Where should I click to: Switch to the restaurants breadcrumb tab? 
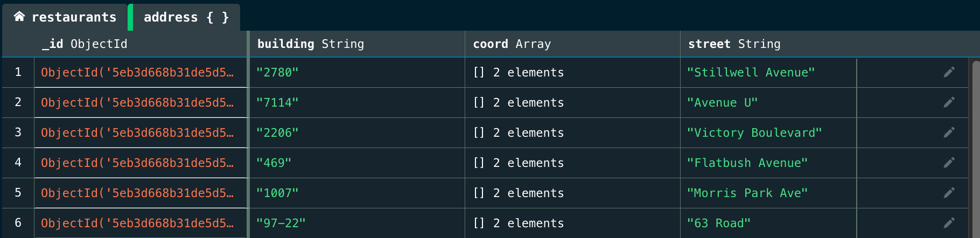(74, 17)
